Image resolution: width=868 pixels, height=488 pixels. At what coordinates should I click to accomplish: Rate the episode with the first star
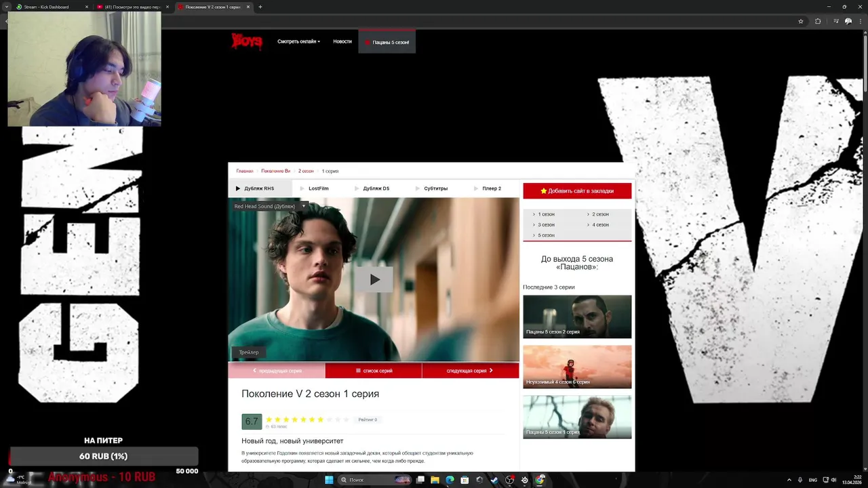[269, 420]
